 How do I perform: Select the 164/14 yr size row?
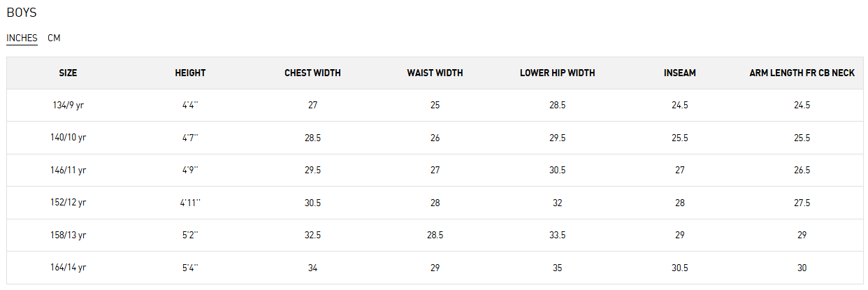coord(68,268)
